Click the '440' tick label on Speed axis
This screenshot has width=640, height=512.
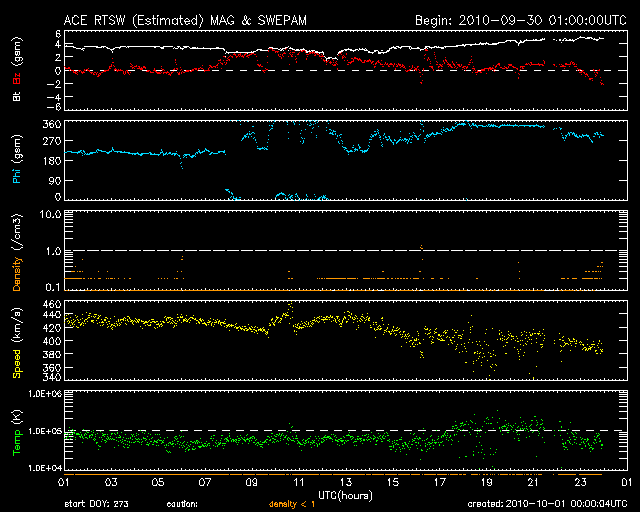click(x=52, y=315)
